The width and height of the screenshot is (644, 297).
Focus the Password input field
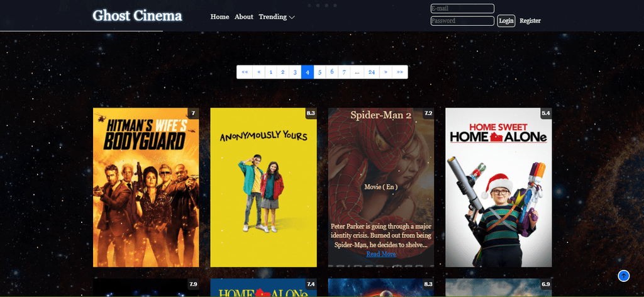click(462, 21)
